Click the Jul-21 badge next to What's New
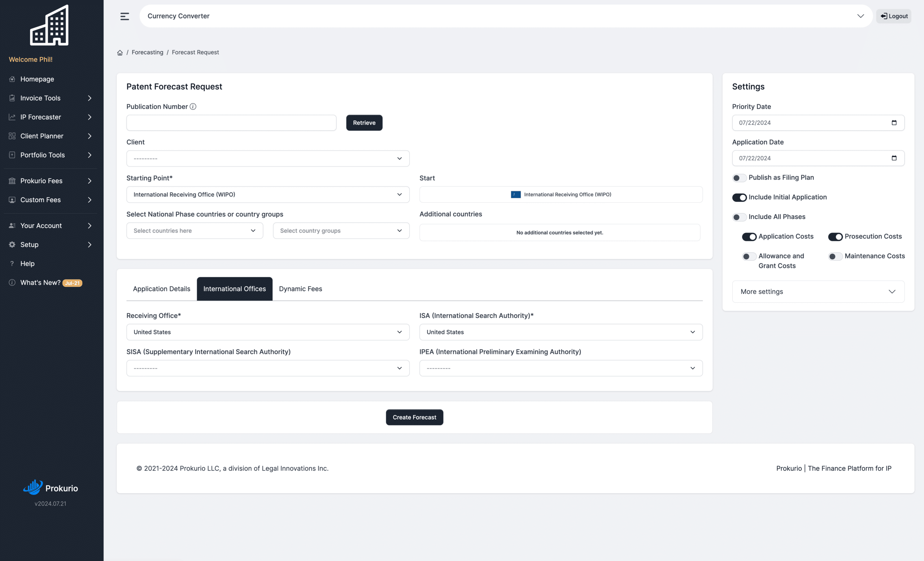This screenshot has width=924, height=561. 73,283
